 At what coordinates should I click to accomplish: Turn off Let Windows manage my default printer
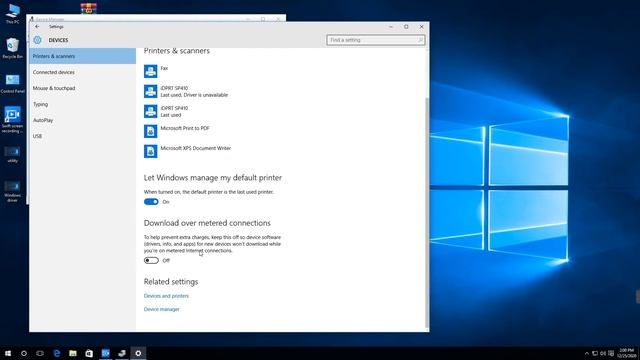pos(151,202)
